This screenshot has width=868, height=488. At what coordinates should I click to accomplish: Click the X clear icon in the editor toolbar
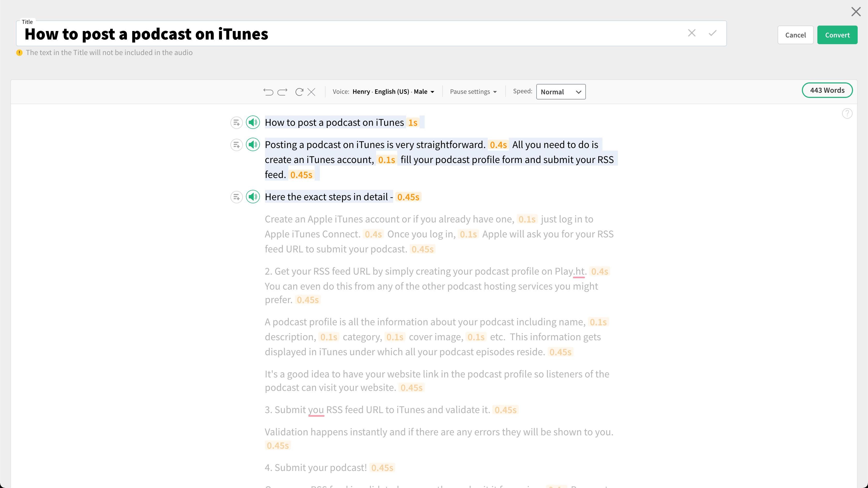(x=311, y=92)
